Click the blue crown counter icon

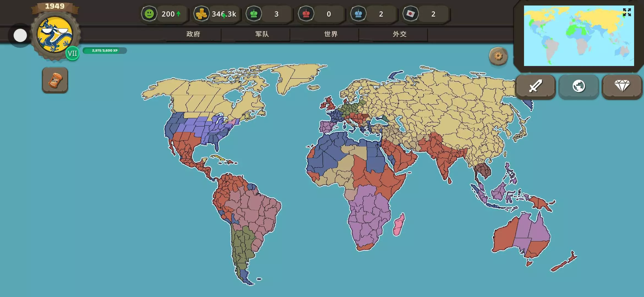(x=358, y=14)
